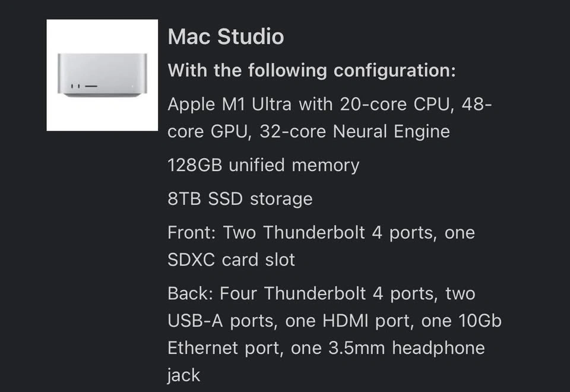Click the '32-core Neural Engine' text
Viewport: 570px width, 392px height.
[354, 131]
